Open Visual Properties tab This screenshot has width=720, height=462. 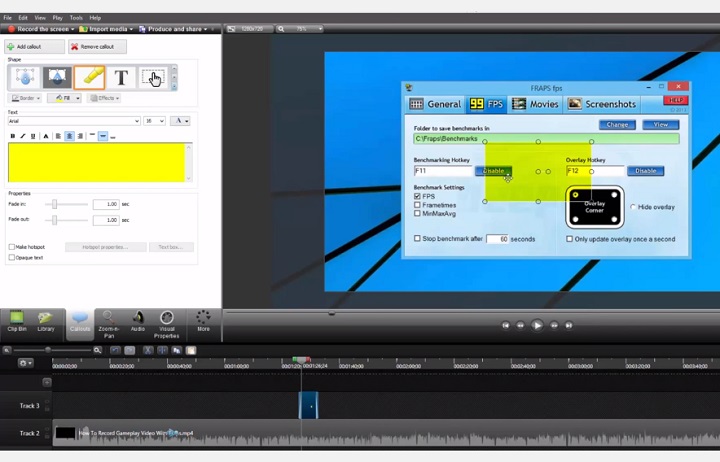pos(167,325)
